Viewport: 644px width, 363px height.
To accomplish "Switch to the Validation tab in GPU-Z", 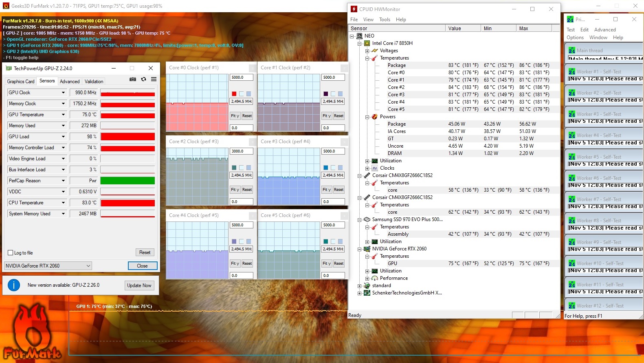I will coord(94,82).
